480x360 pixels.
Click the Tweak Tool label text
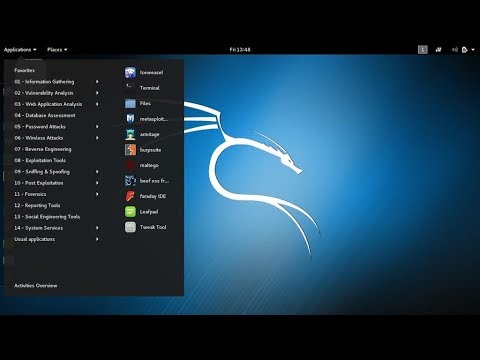tap(153, 227)
